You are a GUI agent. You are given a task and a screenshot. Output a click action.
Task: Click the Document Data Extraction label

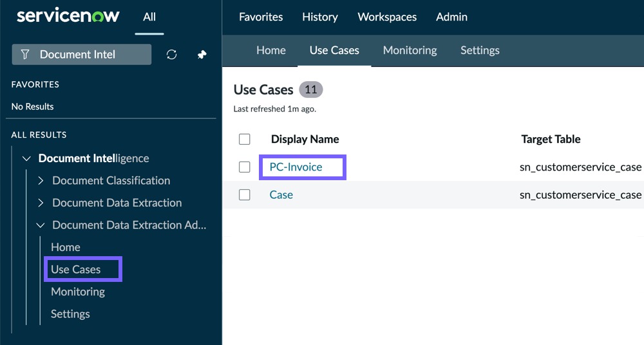[117, 203]
